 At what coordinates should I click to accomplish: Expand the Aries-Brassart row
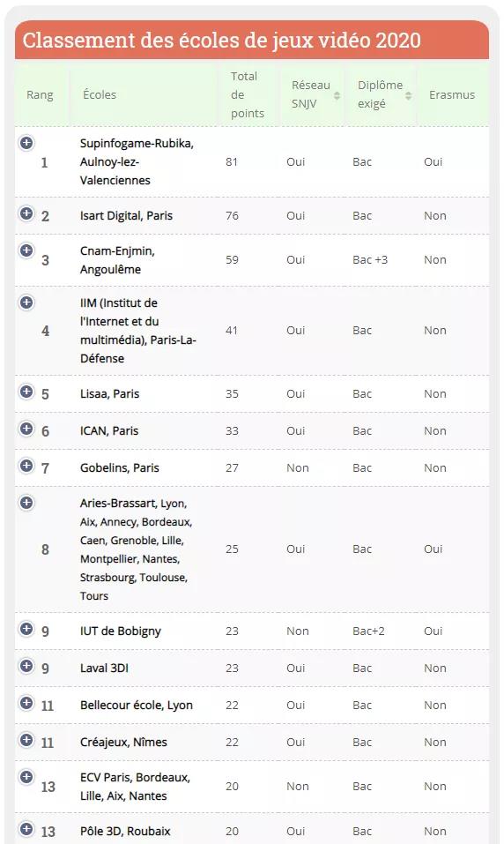tap(26, 503)
